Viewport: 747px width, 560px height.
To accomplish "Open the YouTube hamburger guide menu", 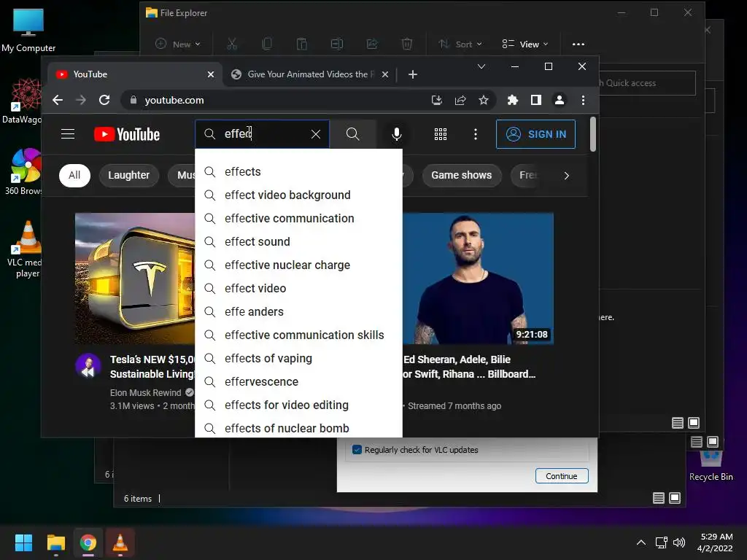I will pos(68,134).
